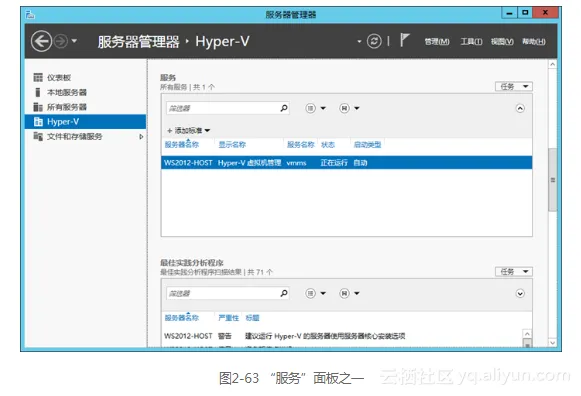The image size is (581, 396).
Task: Click main pane scrollbar down arrow
Action: click(552, 343)
